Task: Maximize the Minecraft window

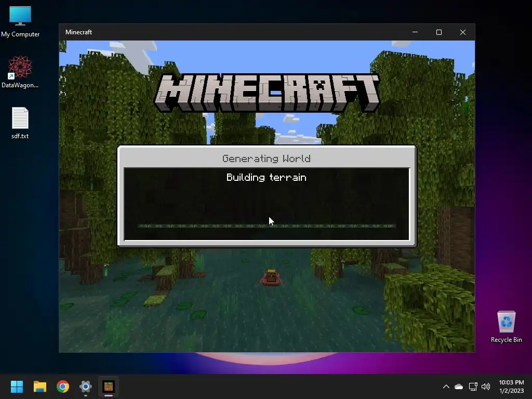Action: click(x=439, y=32)
